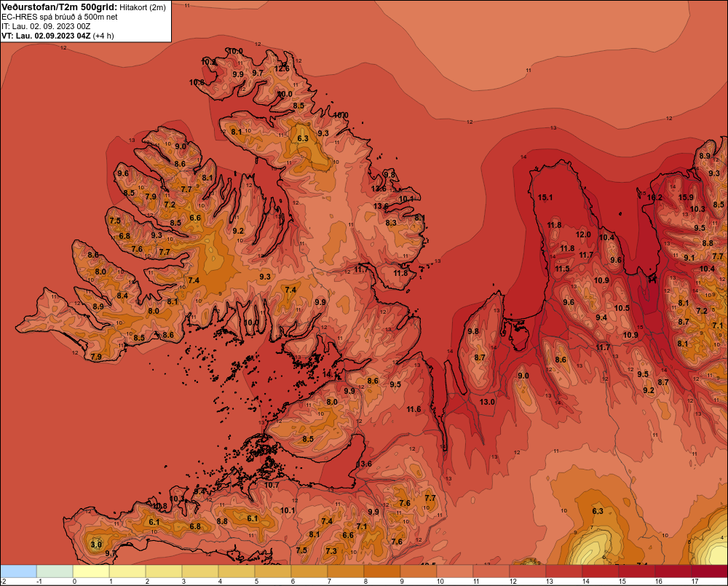Image resolution: width=728 pixels, height=586 pixels.
Task: Click the 15.9 temperature value
Action: [686, 197]
